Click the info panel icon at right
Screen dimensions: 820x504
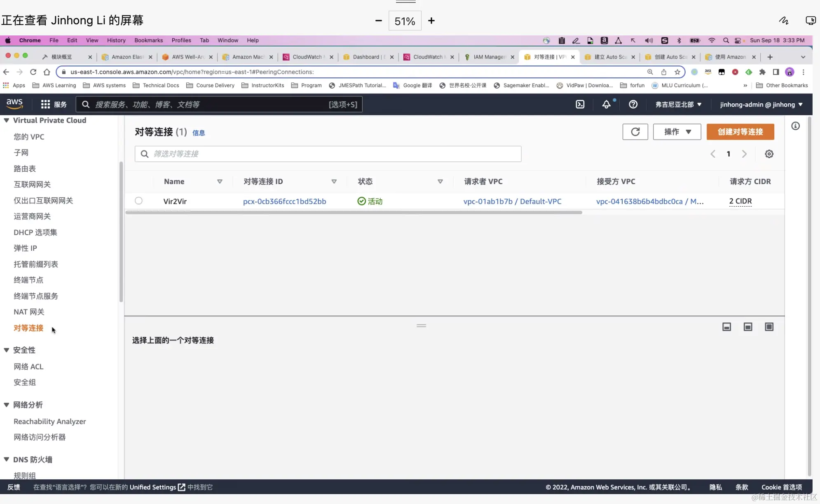[x=795, y=126]
